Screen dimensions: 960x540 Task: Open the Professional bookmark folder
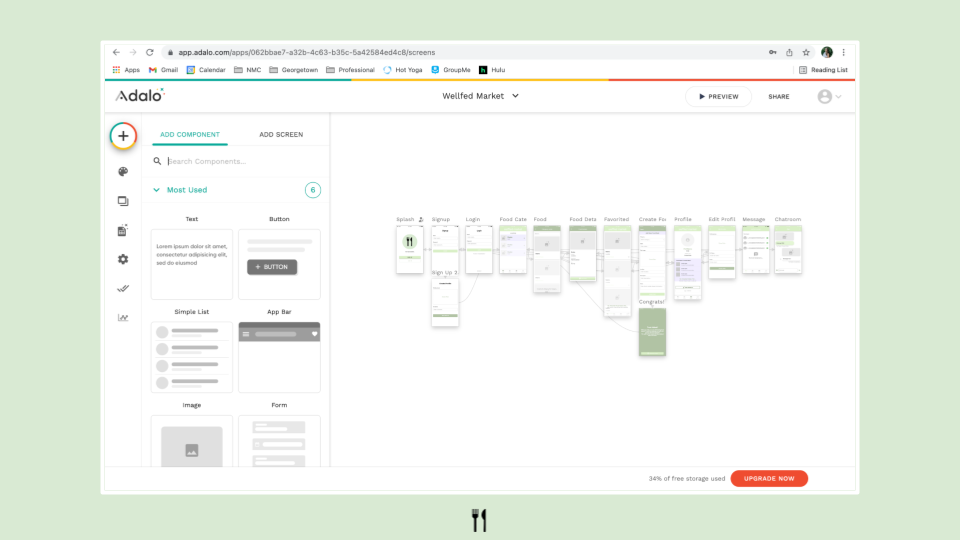click(x=350, y=70)
